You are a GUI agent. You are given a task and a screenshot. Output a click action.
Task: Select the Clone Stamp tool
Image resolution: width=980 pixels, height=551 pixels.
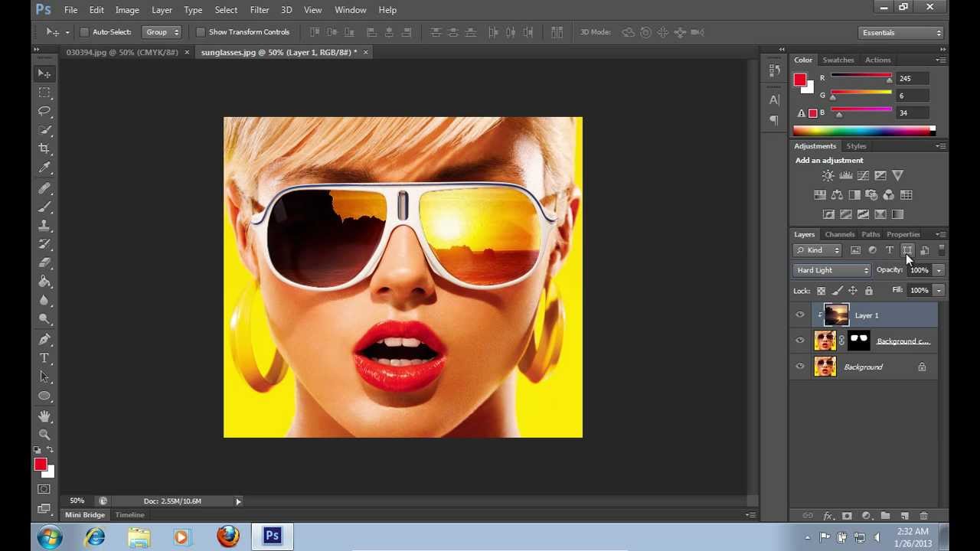click(44, 226)
